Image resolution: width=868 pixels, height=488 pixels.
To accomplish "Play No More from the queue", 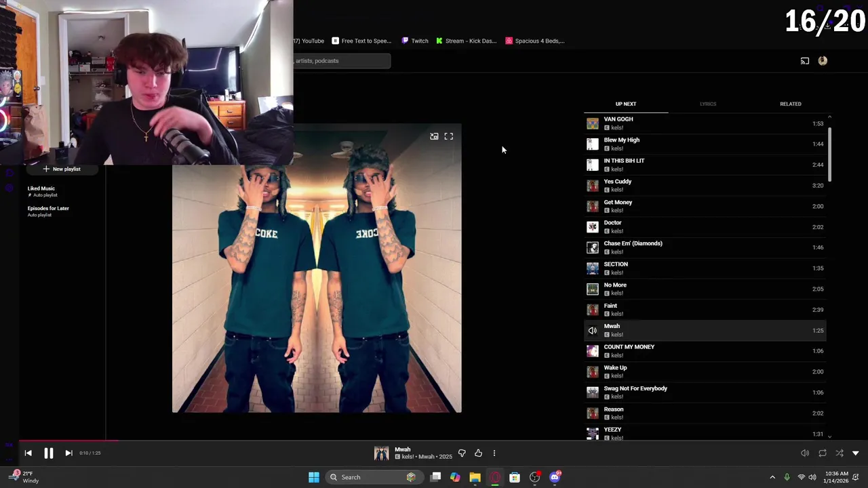I will pos(705,289).
